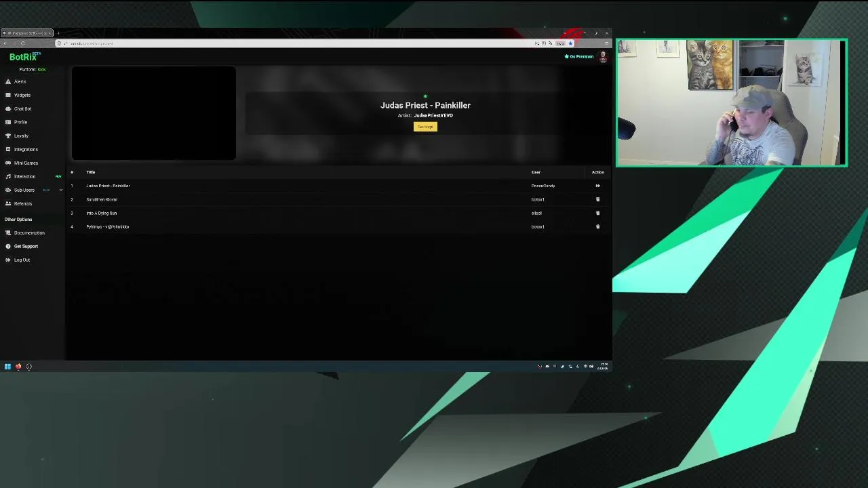Delete the Suruliinen Klovni song from the queue
Screen dimensions: 868x488
(x=597, y=199)
